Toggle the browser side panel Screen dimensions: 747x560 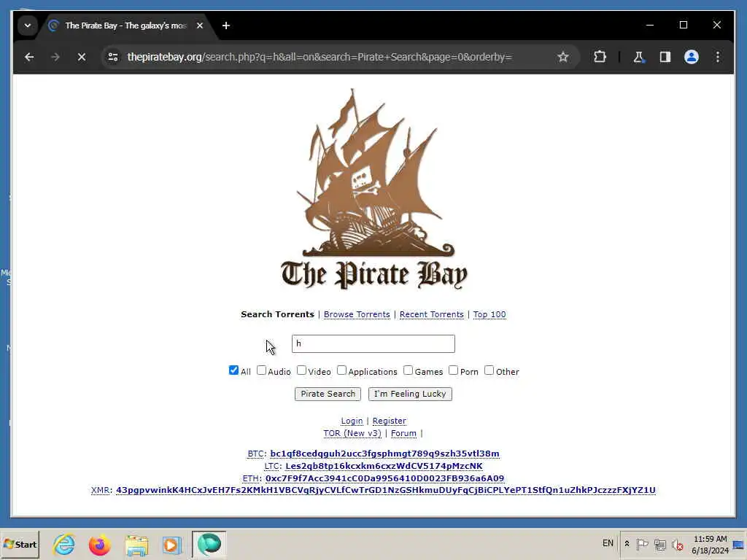pos(665,57)
